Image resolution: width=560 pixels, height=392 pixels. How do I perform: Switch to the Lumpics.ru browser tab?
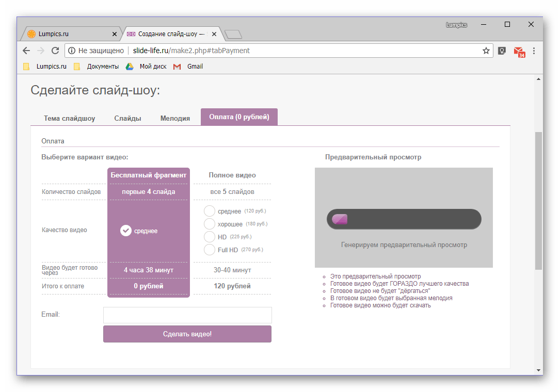[x=70, y=34]
